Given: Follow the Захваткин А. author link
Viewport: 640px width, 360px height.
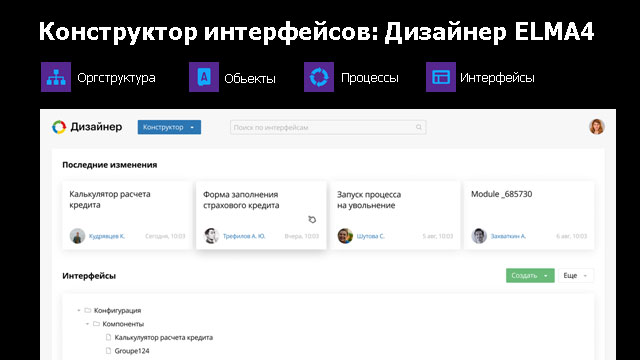Looking at the screenshot, I should click(508, 236).
